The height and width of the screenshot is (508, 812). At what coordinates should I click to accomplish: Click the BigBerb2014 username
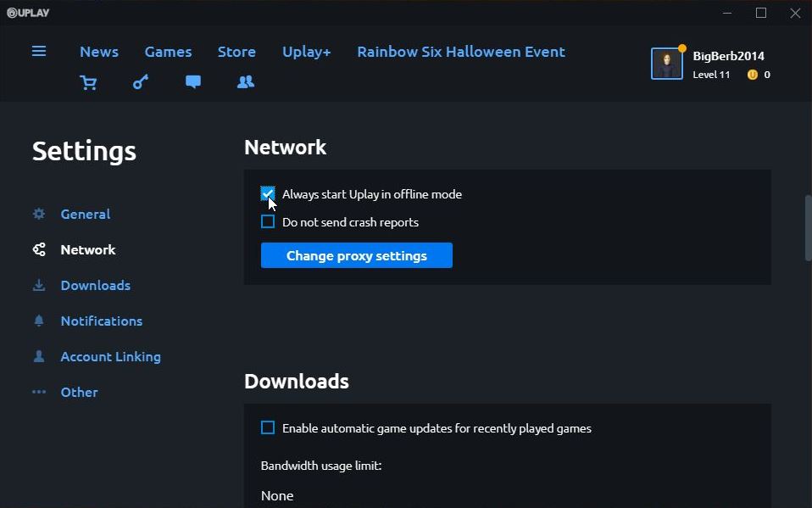(729, 56)
